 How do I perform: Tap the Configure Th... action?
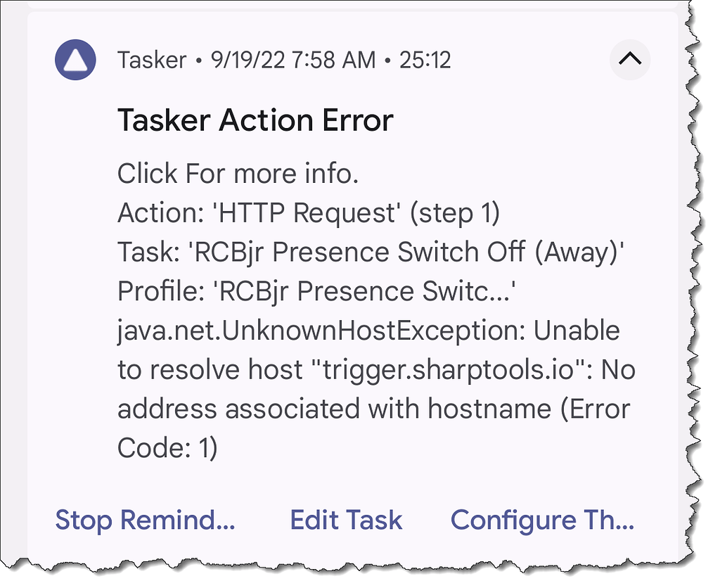pos(542,520)
